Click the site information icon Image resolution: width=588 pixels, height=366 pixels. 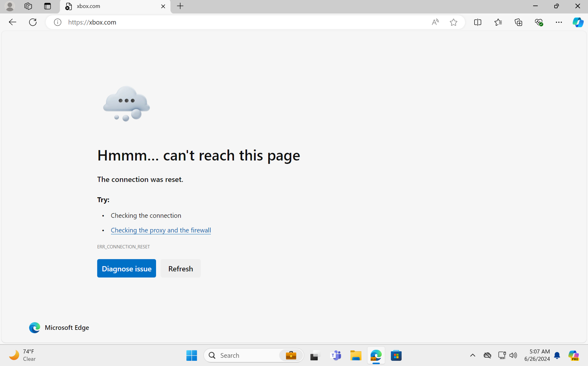[57, 22]
